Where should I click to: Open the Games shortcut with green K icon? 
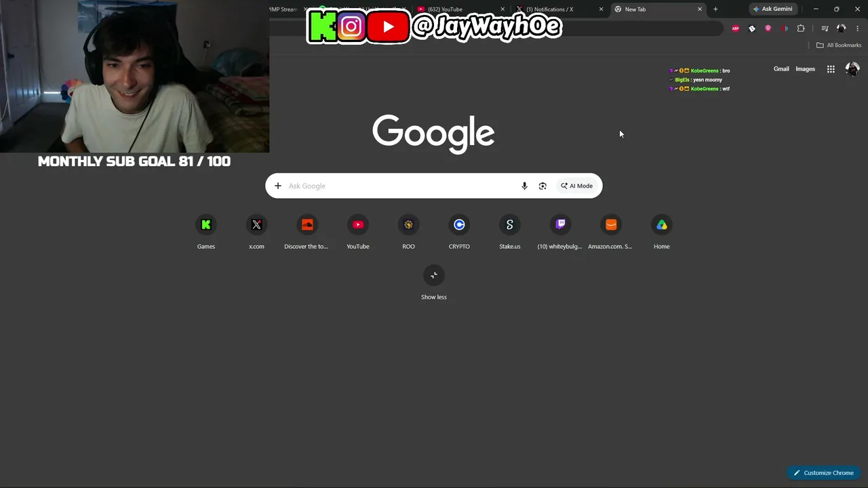(206, 232)
